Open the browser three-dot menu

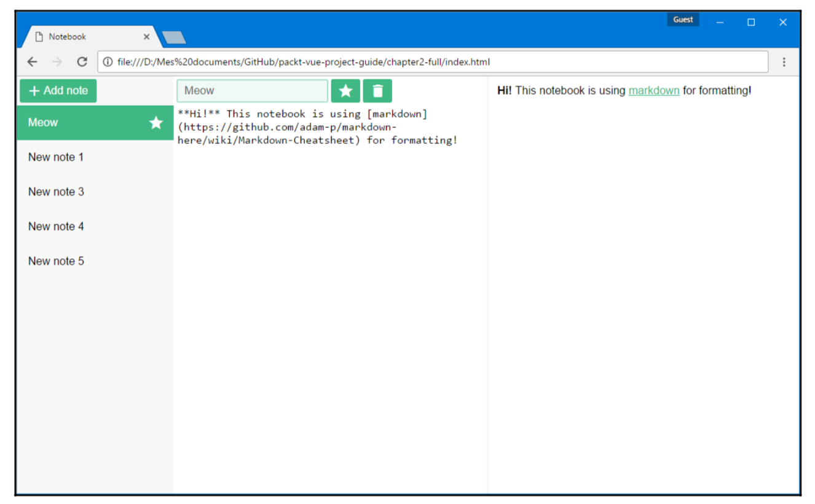pos(784,62)
